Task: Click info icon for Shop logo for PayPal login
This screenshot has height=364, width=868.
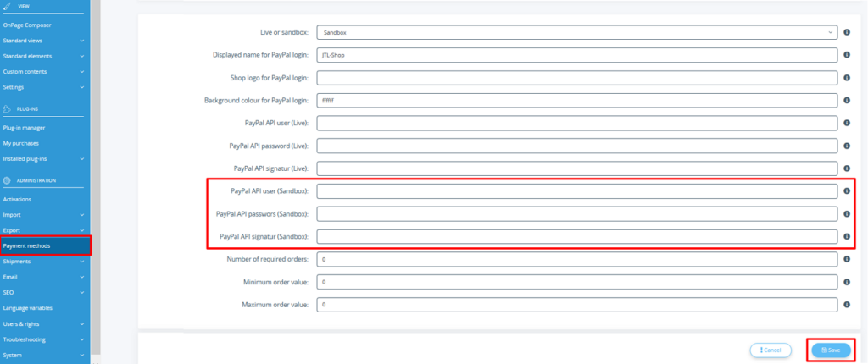Action: pyautogui.click(x=847, y=78)
